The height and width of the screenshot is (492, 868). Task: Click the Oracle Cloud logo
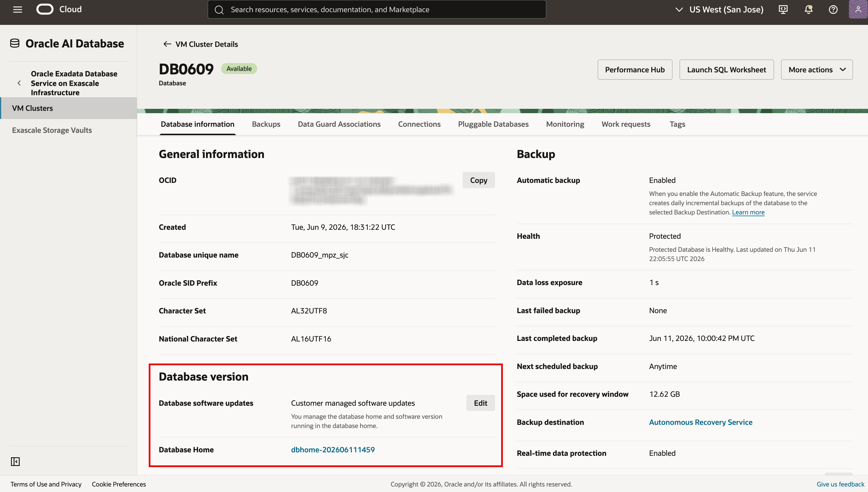point(45,10)
